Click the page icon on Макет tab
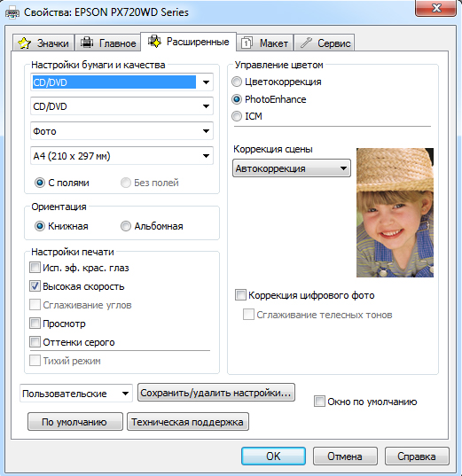 (x=247, y=43)
